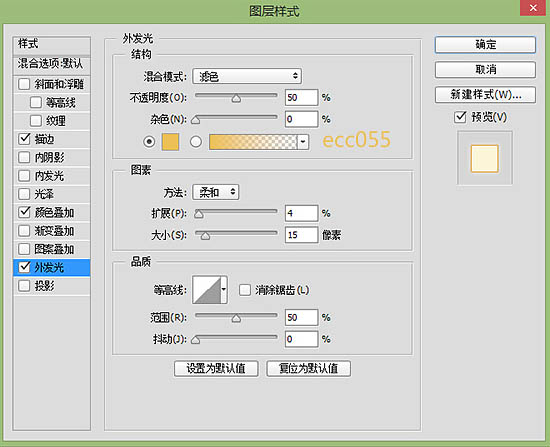
Task: Click the 抖动 slider handle
Action: point(196,340)
